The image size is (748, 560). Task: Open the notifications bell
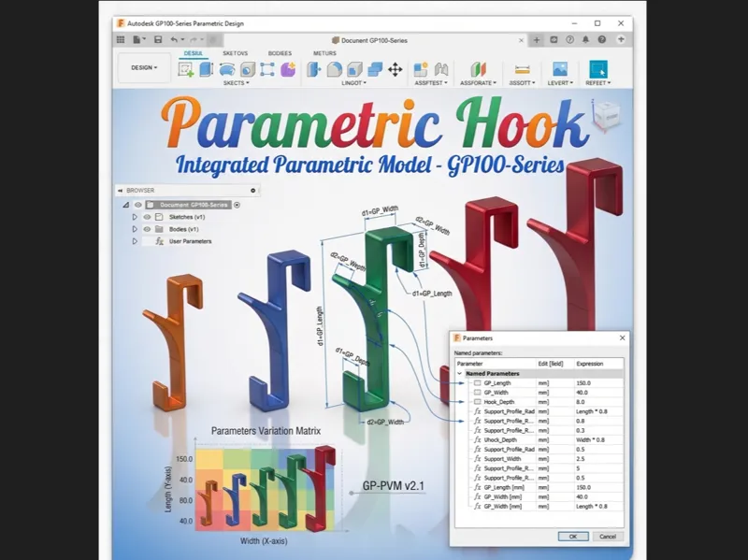[586, 39]
